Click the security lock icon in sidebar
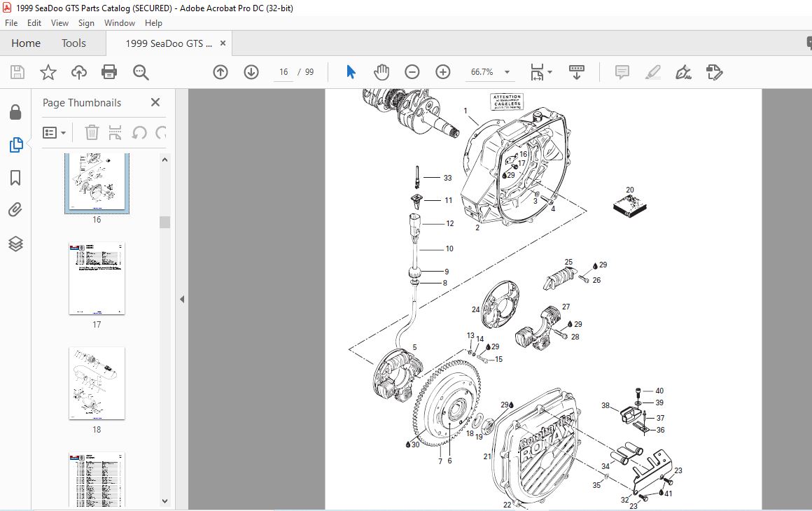 click(15, 112)
